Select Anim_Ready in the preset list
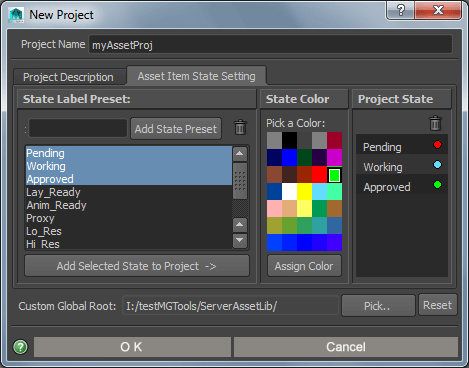The image size is (469, 368). (129, 205)
